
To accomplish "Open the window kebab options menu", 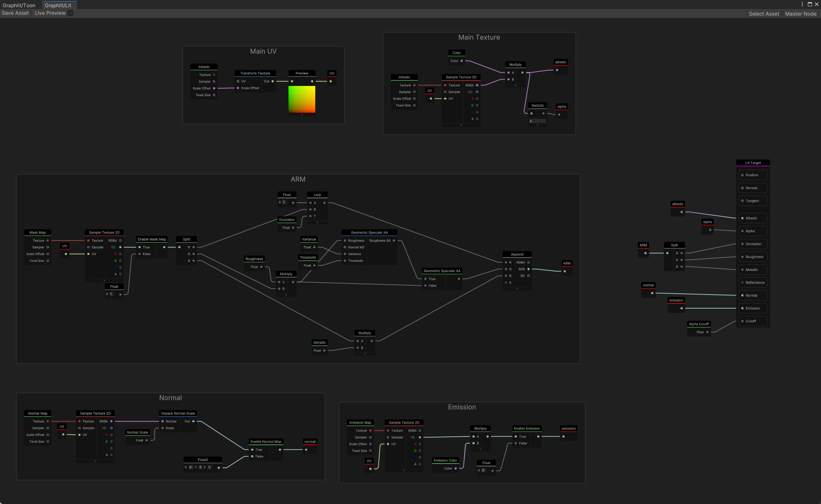I will click(x=802, y=4).
